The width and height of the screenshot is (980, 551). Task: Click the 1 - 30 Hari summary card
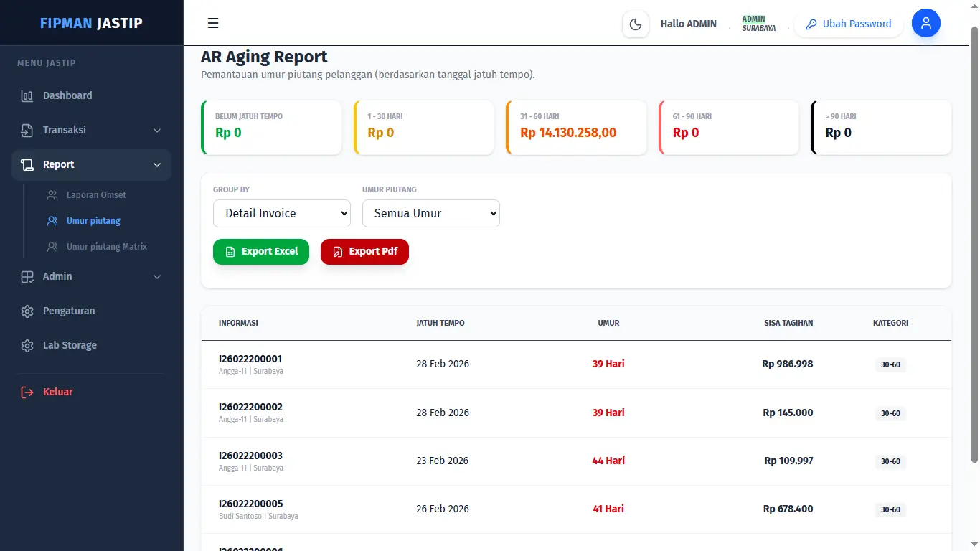point(424,128)
